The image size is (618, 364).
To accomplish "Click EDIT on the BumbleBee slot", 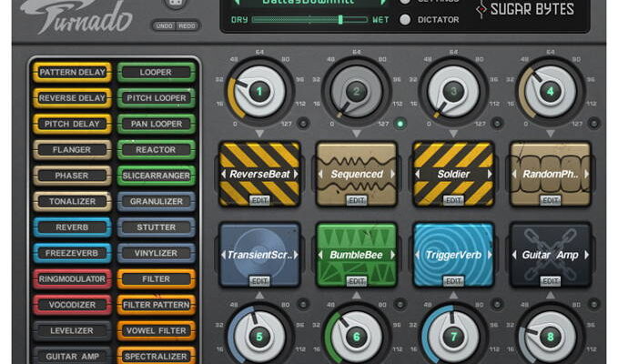I will pyautogui.click(x=356, y=282).
